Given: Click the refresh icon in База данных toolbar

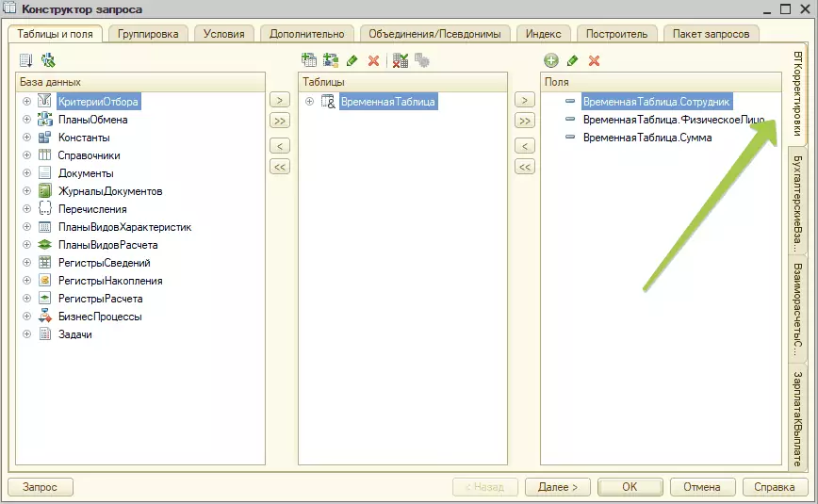Looking at the screenshot, I should point(47,60).
